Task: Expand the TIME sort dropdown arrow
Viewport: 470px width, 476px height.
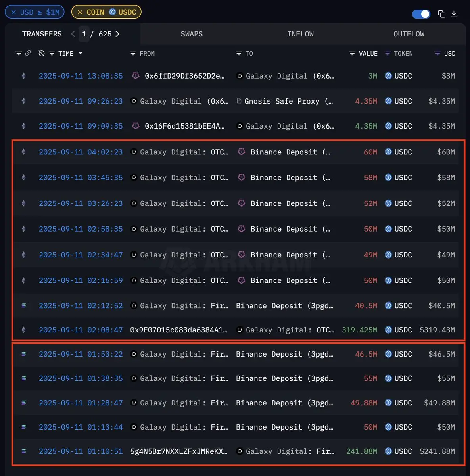Action: (81, 53)
